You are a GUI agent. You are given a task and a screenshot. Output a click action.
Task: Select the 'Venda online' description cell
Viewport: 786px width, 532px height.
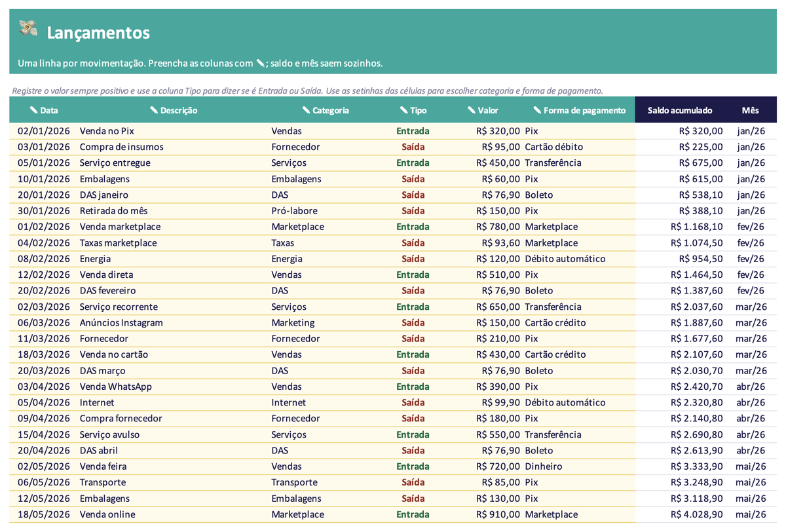click(174, 514)
